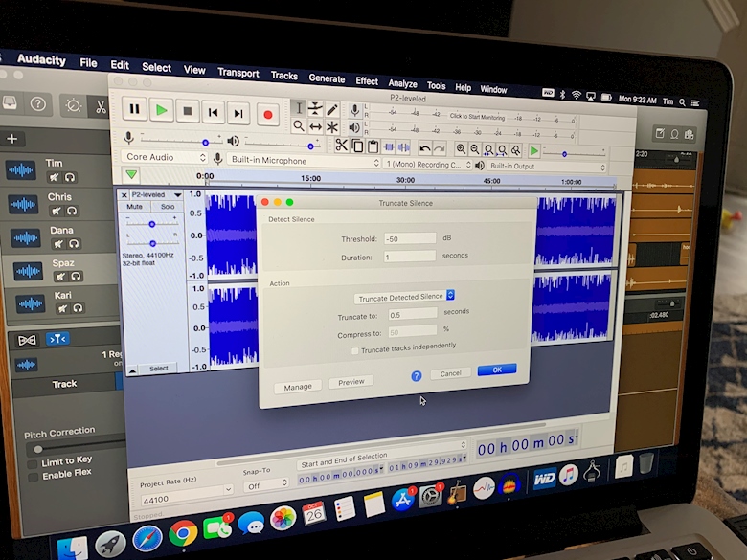Select the Envelope tool
Viewport: 747px width, 560px height.
click(x=315, y=109)
